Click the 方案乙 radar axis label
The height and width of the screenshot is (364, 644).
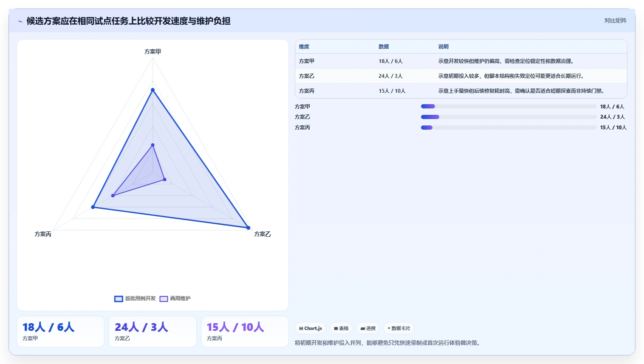[x=263, y=234]
